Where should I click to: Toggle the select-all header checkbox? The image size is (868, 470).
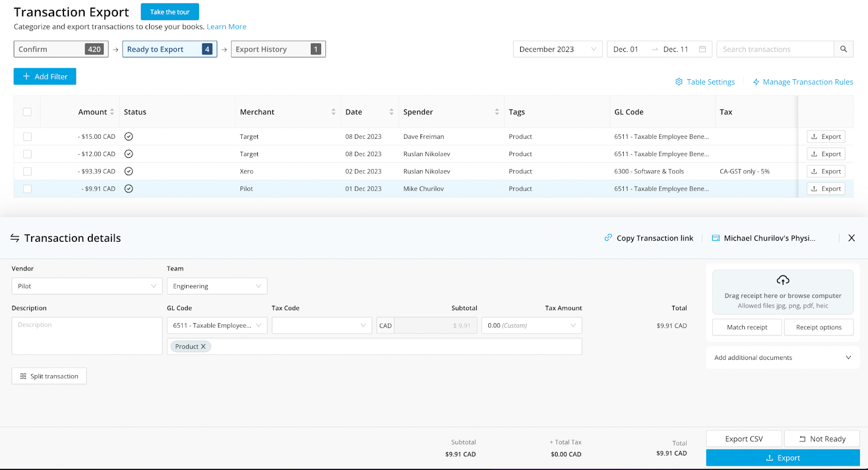(27, 112)
